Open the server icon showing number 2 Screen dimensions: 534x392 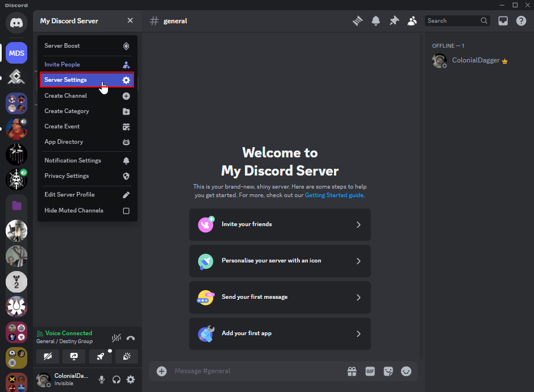click(16, 282)
